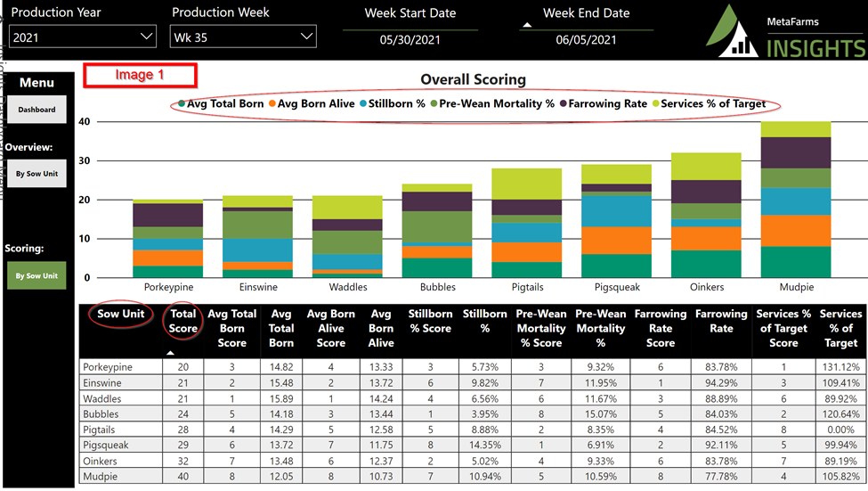The height and width of the screenshot is (491, 868).
Task: Sort table by Sow Unit header
Action: coord(121,314)
